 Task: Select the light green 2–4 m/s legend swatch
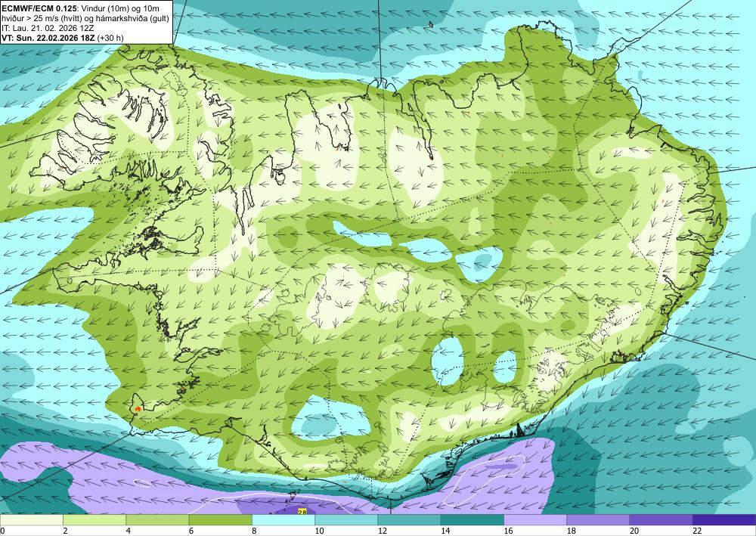(x=94, y=519)
